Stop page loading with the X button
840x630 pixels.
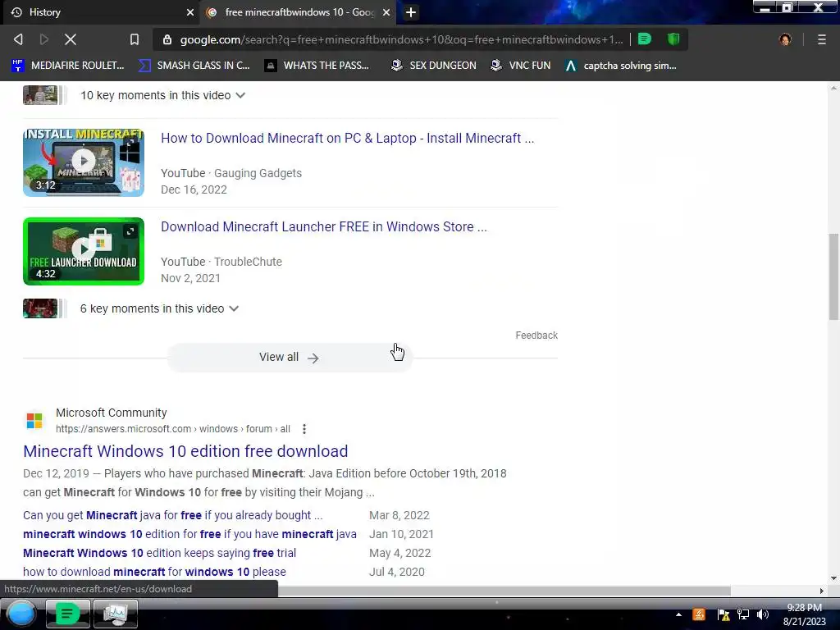71,39
